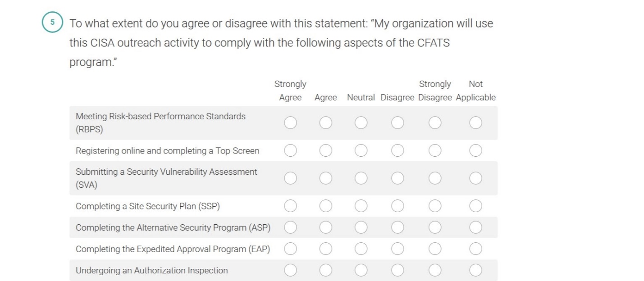Image resolution: width=644 pixels, height=281 pixels.
Task: Mark Not Applicable for Alternative Security Program
Action: pos(475,227)
